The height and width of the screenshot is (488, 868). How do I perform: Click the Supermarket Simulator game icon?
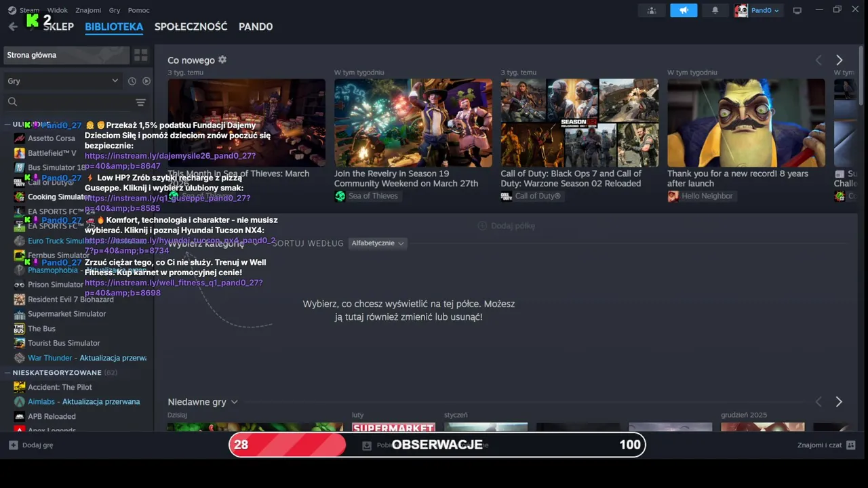point(20,314)
